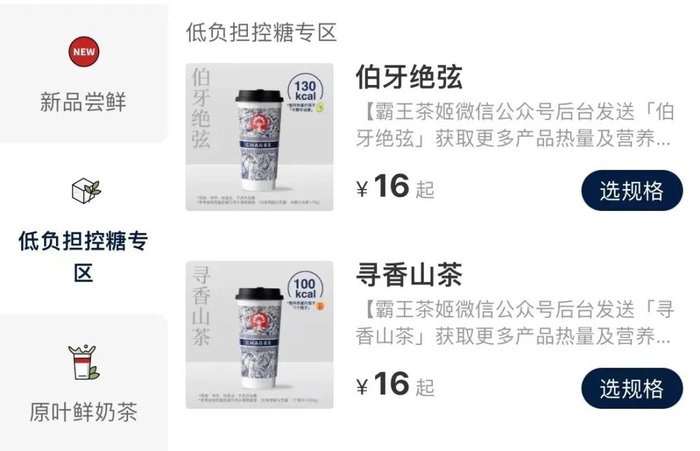Expand truncated 伯牙绝弦 description text

coord(515,125)
